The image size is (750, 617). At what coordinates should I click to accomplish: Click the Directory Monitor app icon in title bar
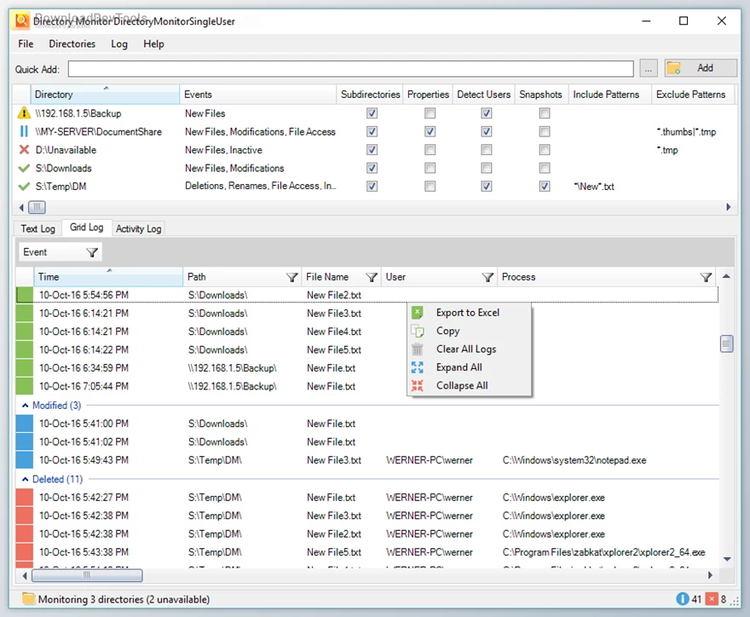tap(22, 21)
